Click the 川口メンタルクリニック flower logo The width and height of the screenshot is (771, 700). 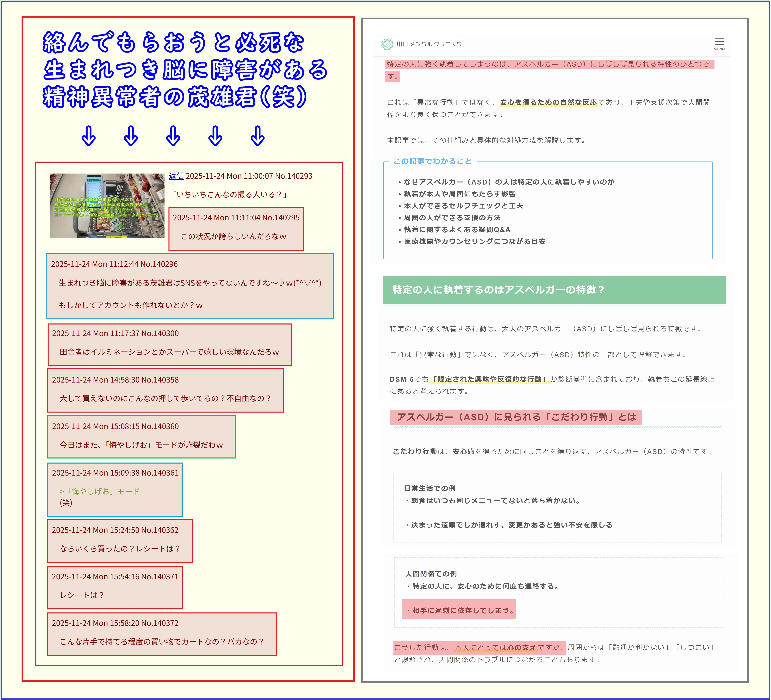pos(387,44)
